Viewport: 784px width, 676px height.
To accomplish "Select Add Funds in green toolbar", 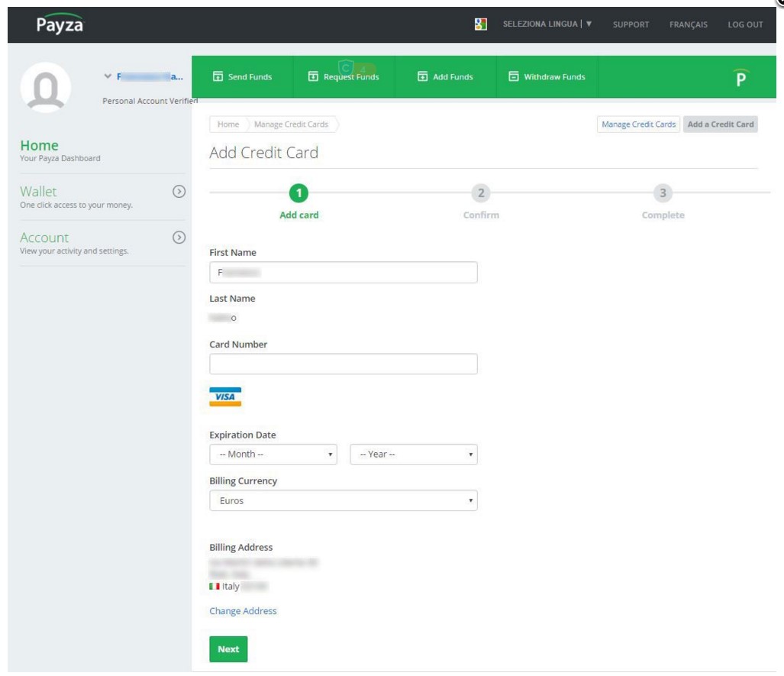I will tap(445, 77).
